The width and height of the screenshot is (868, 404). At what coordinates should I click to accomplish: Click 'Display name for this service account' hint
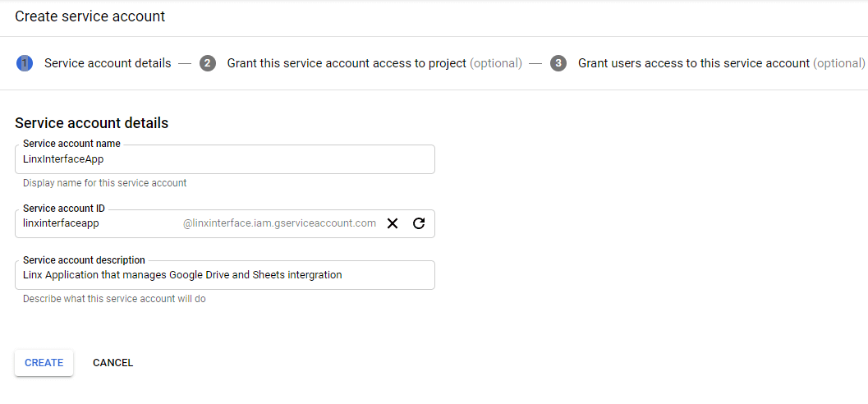point(104,182)
